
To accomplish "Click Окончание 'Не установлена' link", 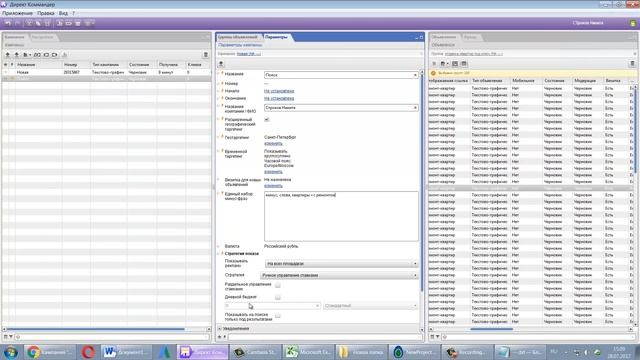I will pos(279,98).
